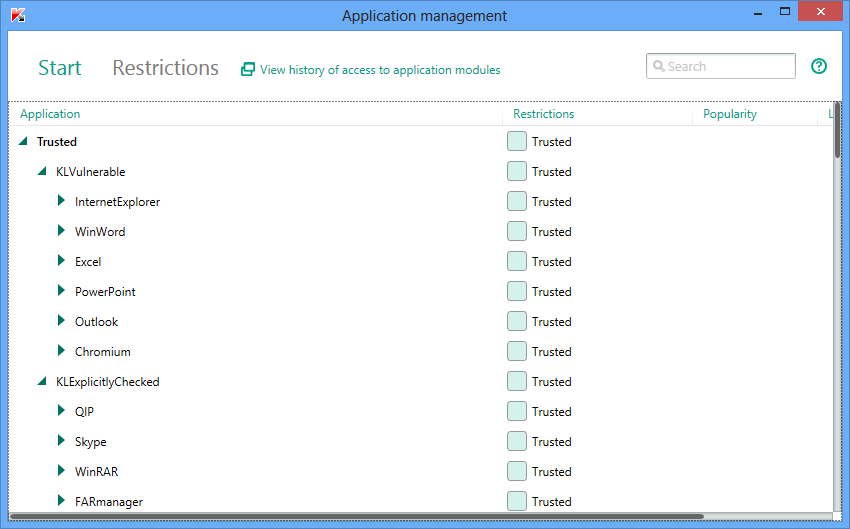Viewport: 850px width, 529px height.
Task: Select the bold Trusted group label
Action: point(56,141)
